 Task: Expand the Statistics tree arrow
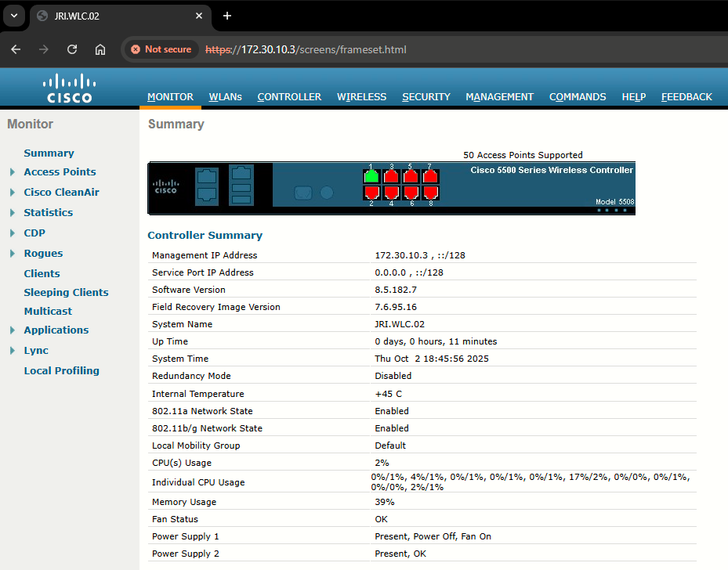[13, 213]
